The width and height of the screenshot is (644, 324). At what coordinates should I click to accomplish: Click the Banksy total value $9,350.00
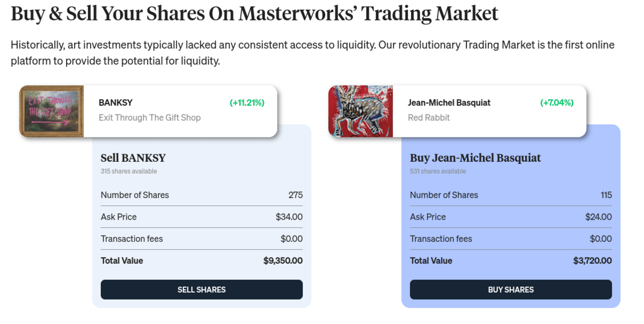[x=283, y=261]
